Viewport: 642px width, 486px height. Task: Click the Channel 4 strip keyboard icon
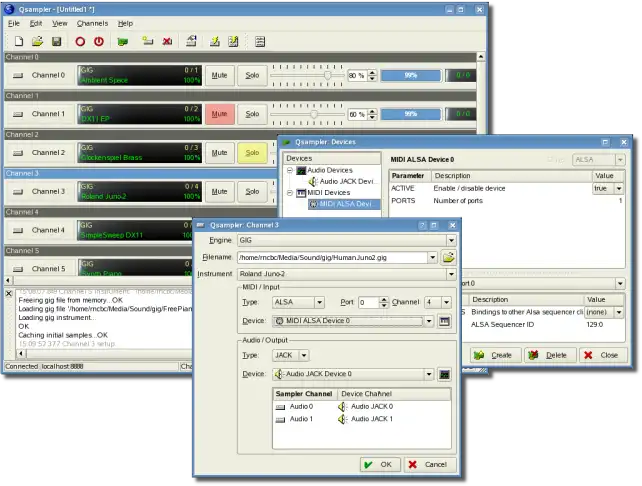pyautogui.click(x=18, y=231)
